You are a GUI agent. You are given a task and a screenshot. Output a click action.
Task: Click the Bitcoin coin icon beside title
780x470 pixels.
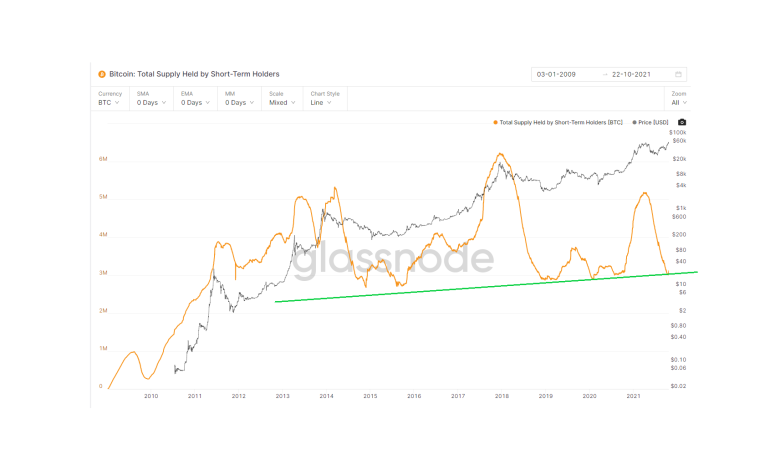click(101, 74)
